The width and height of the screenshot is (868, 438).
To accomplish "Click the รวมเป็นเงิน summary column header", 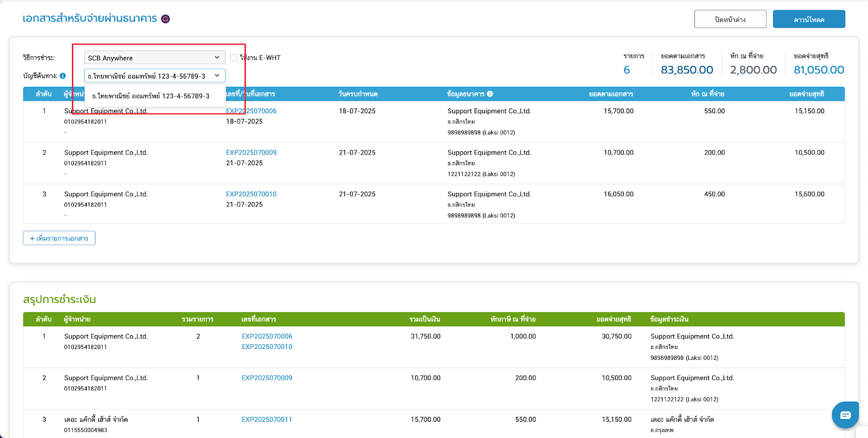I will click(x=424, y=319).
